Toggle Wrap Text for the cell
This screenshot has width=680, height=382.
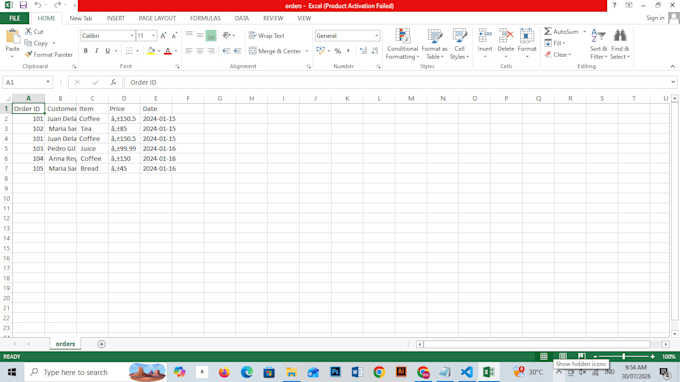pos(266,36)
